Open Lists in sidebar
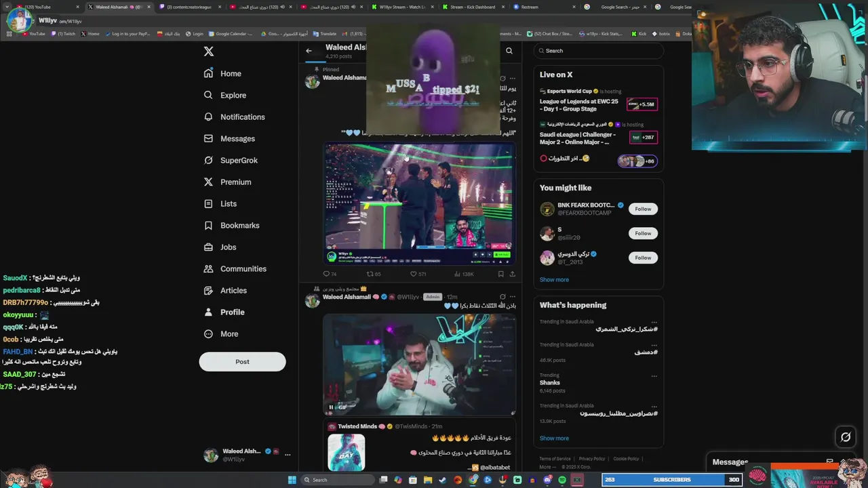868x488 pixels. click(220, 203)
